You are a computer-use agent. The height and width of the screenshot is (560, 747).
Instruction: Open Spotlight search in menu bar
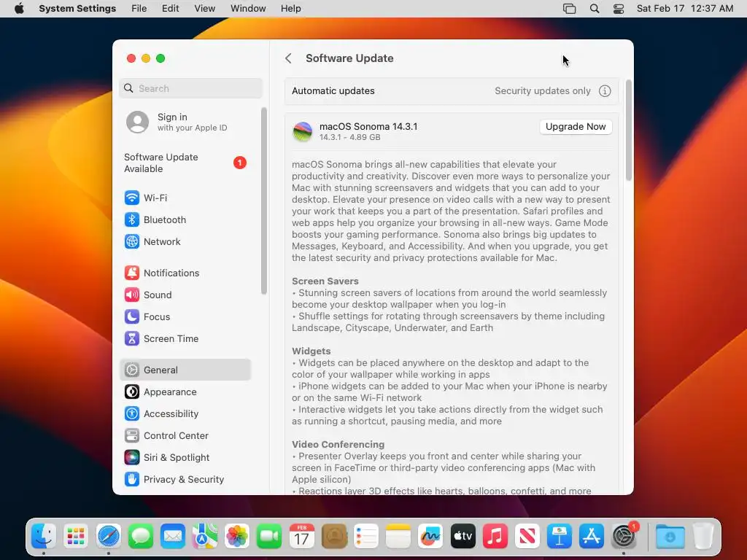click(x=594, y=9)
